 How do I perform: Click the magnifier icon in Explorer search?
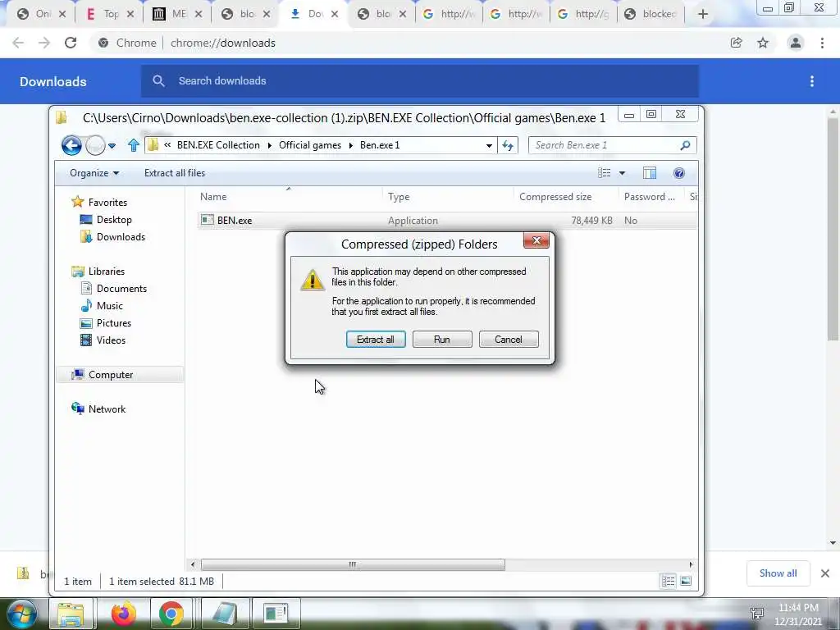coord(685,145)
